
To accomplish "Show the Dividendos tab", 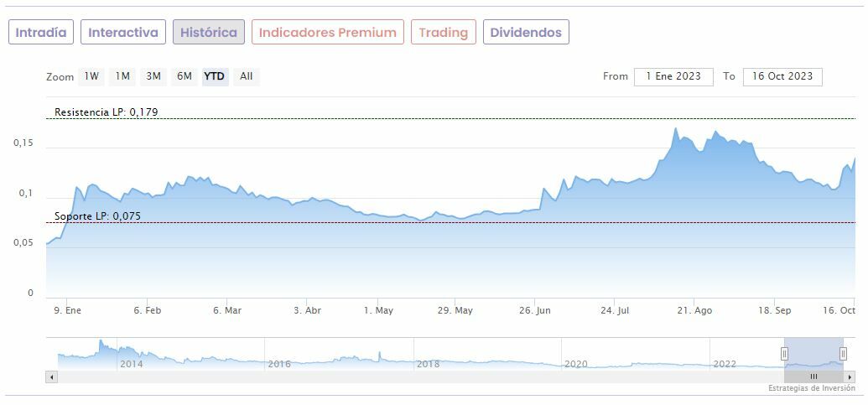I will click(526, 33).
